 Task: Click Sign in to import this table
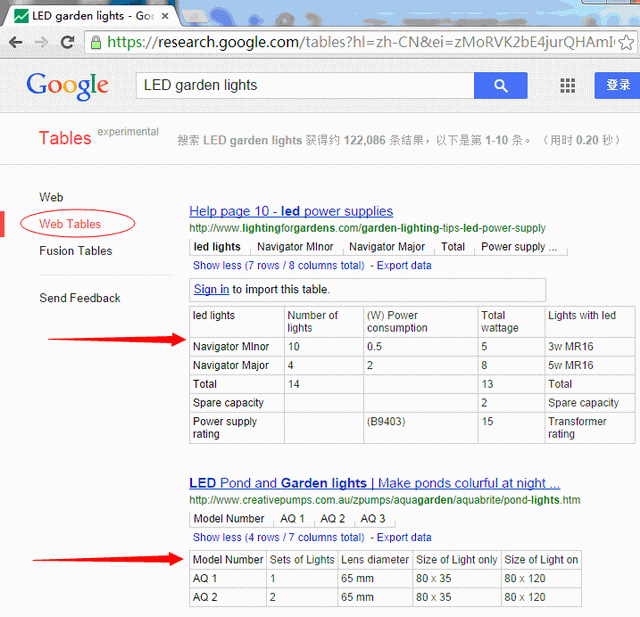click(x=211, y=289)
